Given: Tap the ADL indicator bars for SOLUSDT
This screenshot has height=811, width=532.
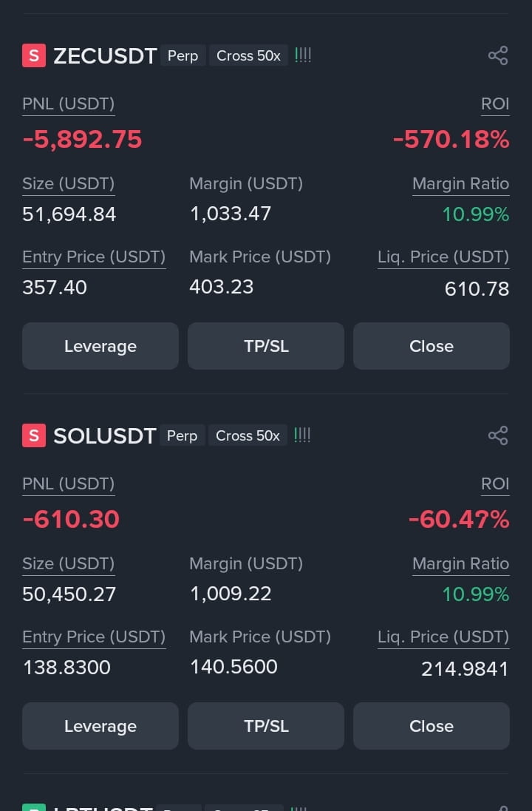Looking at the screenshot, I should [x=302, y=435].
